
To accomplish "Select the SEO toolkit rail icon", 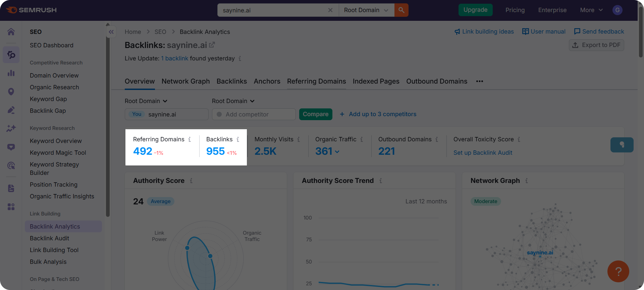I will pyautogui.click(x=11, y=54).
